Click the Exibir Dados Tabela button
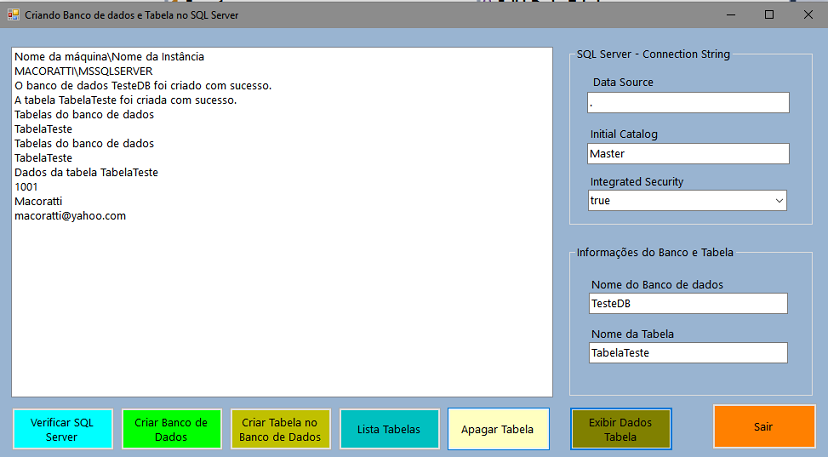Screen dimensions: 828x457 620,429
